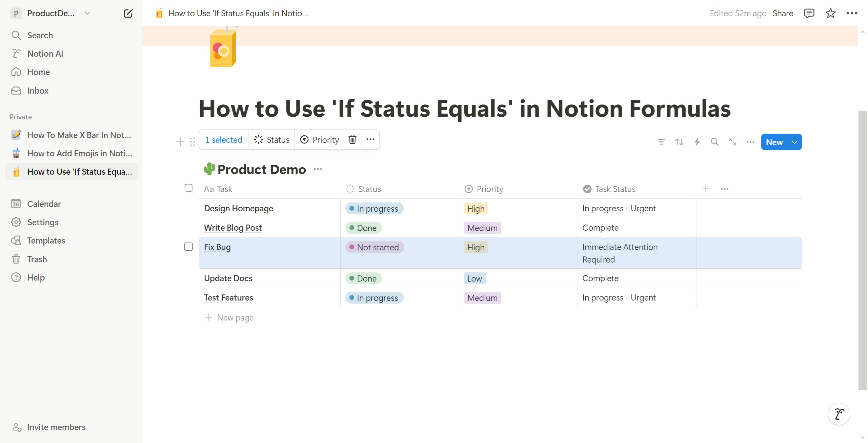Viewport: 868px width, 443px height.
Task: Click 'Immediate Attention Required' cell
Action: (637, 253)
